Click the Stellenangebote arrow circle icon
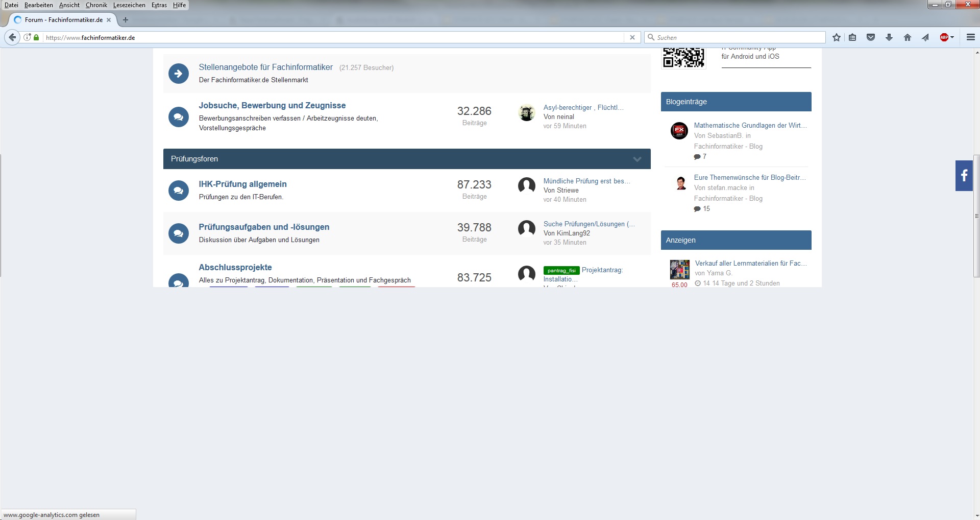This screenshot has width=980, height=520. (x=179, y=74)
